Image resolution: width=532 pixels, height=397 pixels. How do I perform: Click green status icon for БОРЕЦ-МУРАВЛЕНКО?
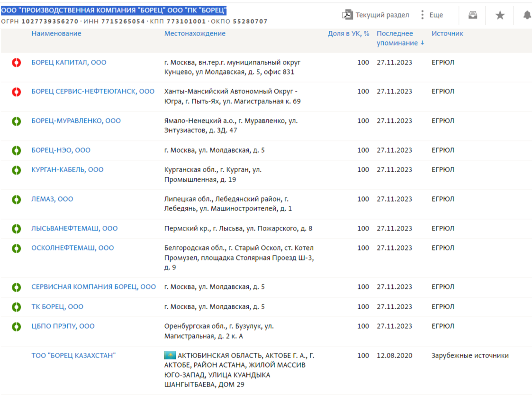[x=17, y=121]
